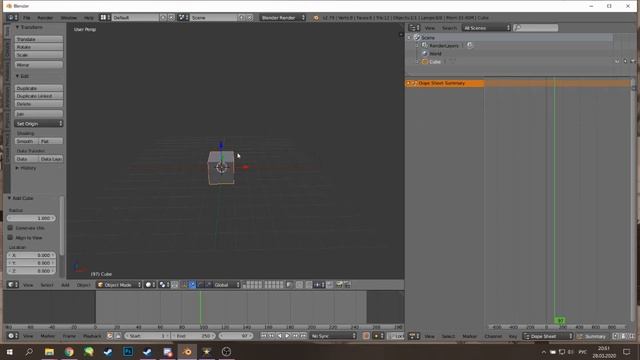Open the File menu
This screenshot has width=640, height=360.
pos(27,18)
